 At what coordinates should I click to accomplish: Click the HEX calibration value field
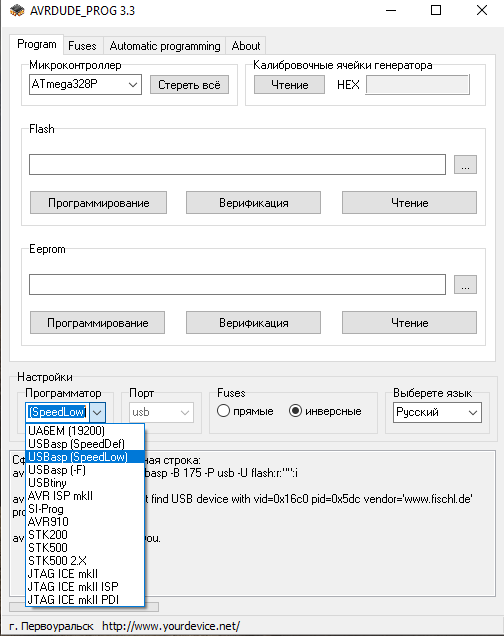pyautogui.click(x=418, y=85)
